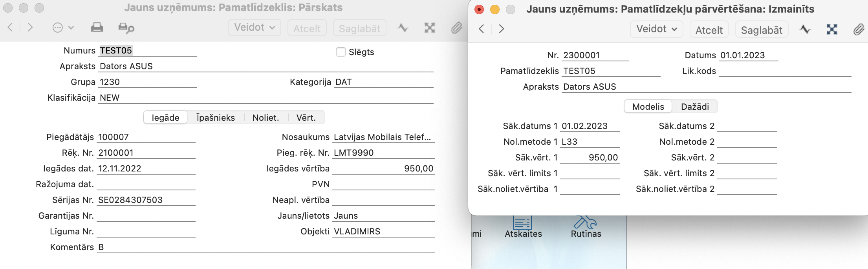The width and height of the screenshot is (868, 269).
Task: Go to previous record in revaluation window
Action: coord(482,29)
